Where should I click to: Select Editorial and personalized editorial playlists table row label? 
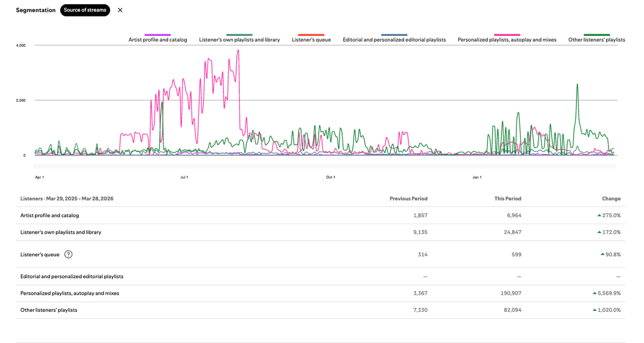[72, 277]
